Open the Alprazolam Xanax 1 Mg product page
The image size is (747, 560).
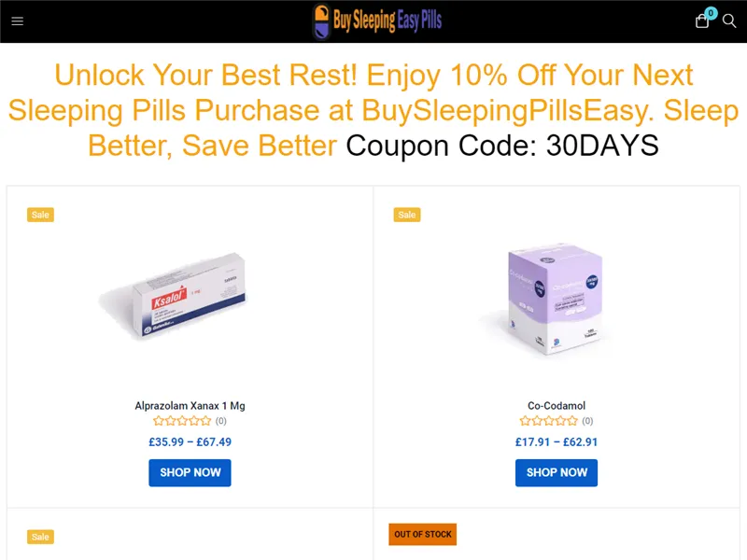190,406
